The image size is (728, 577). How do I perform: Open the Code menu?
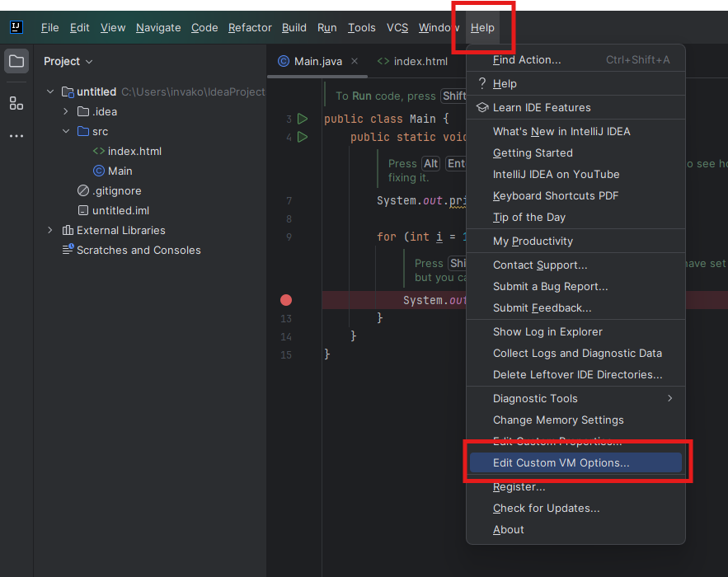point(204,27)
